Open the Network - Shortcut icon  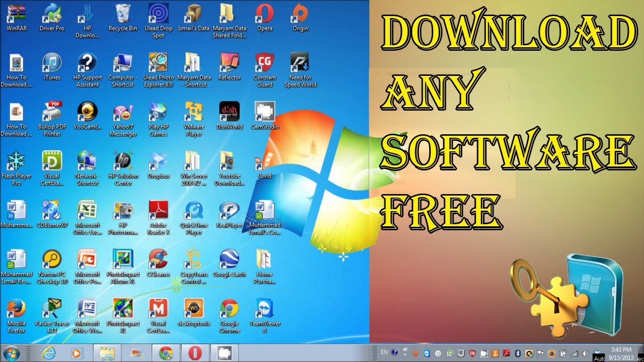88,169
